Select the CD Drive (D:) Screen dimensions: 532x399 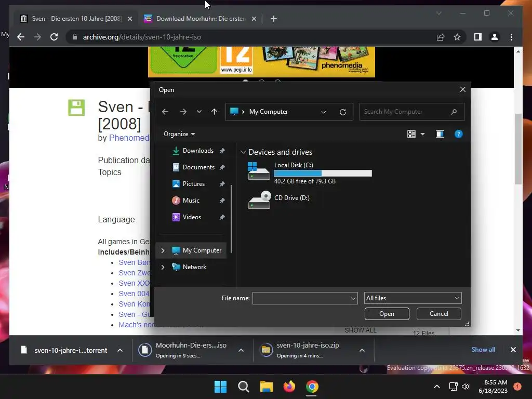click(279, 199)
